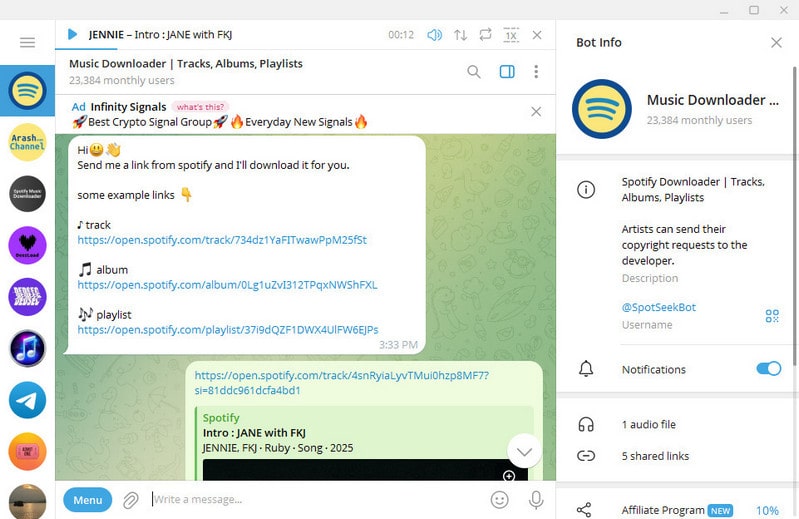Attach a file with paperclip icon
Image resolution: width=799 pixels, height=519 pixels.
(131, 500)
